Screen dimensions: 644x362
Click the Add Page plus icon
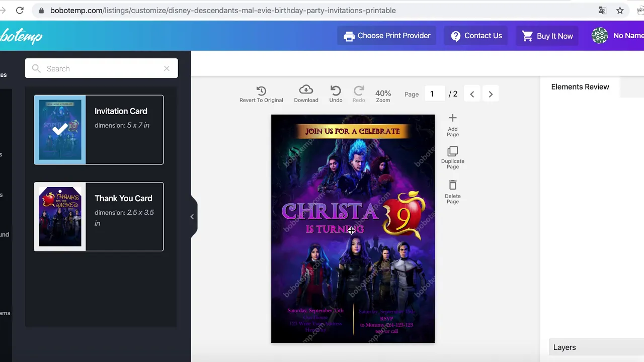tap(452, 118)
